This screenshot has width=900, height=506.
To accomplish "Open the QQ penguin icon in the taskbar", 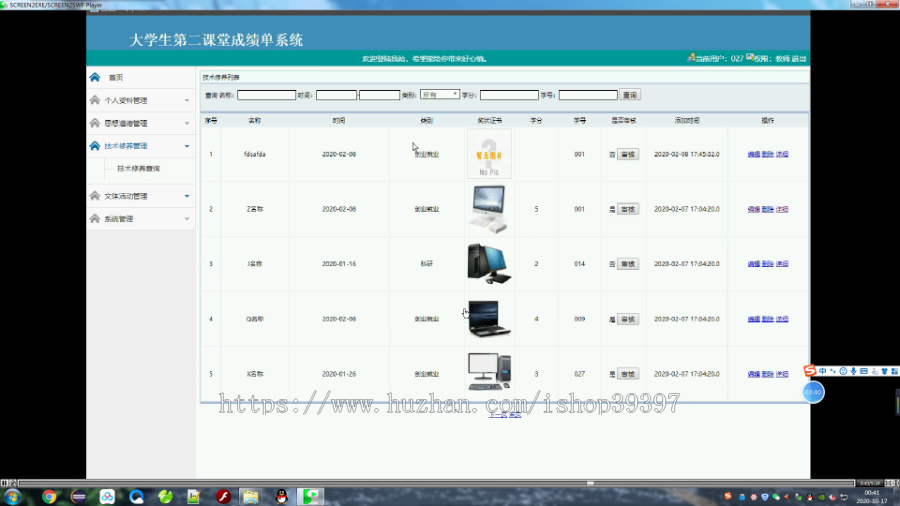I will 281,497.
